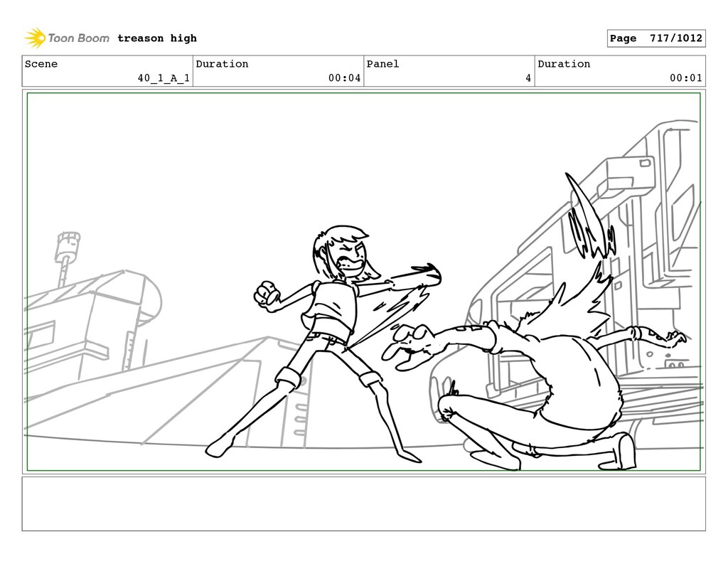The width and height of the screenshot is (728, 564).
Task: Select the project title 'treason high'
Action: tap(157, 38)
